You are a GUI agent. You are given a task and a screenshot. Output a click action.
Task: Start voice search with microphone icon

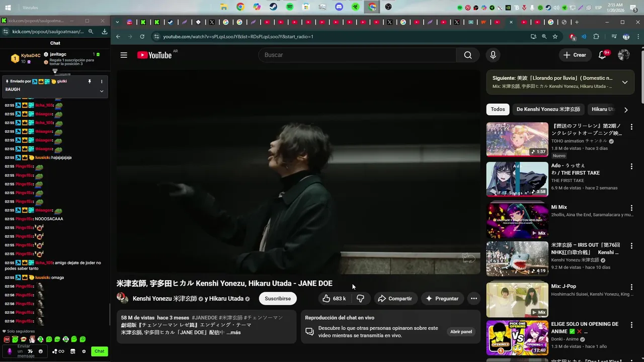(493, 55)
